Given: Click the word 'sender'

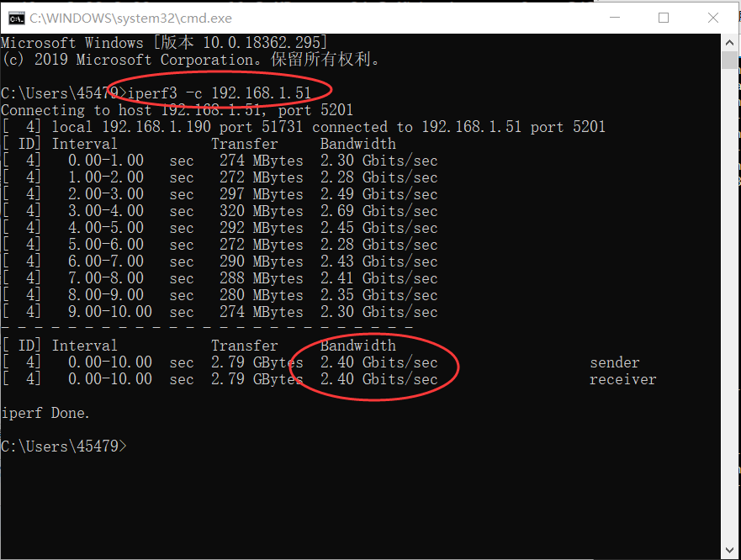Looking at the screenshot, I should (x=615, y=363).
